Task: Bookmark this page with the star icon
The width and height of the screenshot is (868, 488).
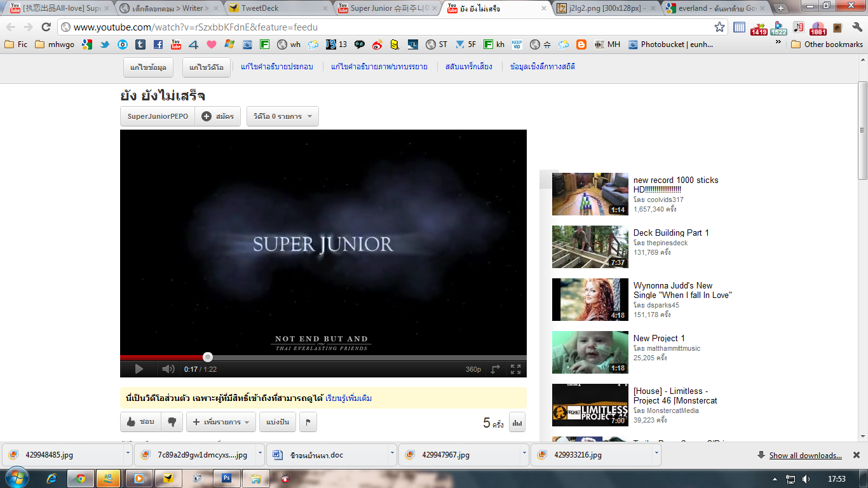Action: tap(719, 27)
